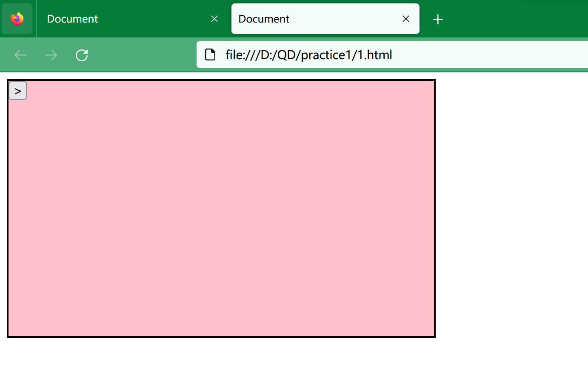Focus the address bar showing file:///D:/QD/practice1/1.html

point(309,55)
